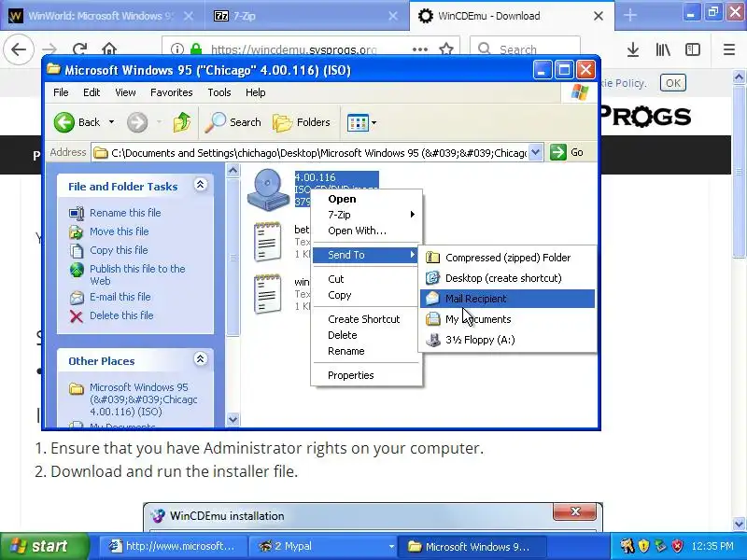Open the Tools menu
The width and height of the screenshot is (747, 560).
click(x=219, y=92)
